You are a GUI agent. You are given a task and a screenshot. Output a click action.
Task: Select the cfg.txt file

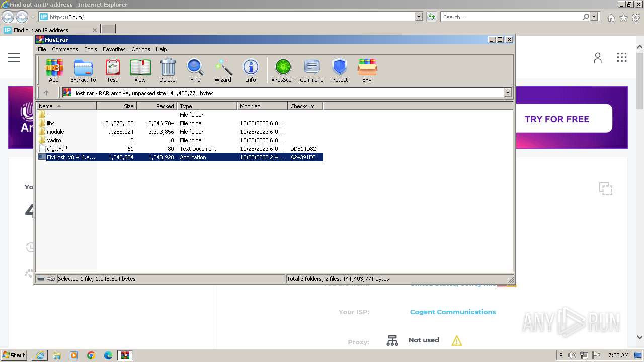180,149
